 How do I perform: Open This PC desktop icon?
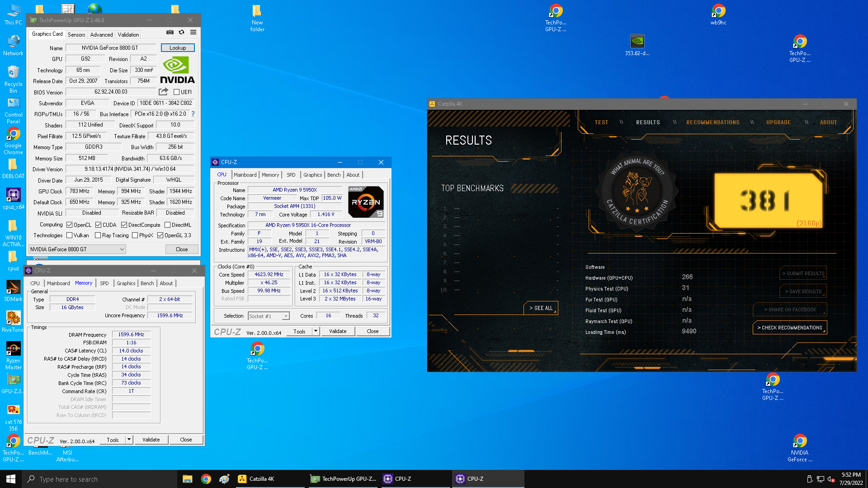point(13,14)
